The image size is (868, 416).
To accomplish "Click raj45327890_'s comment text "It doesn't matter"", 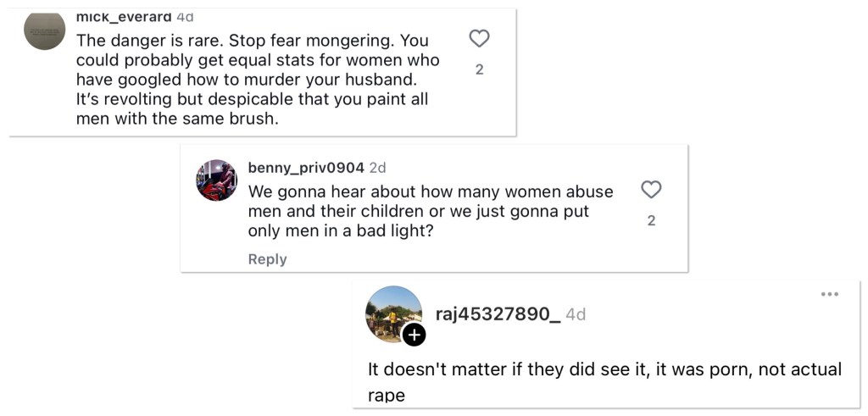I will pyautogui.click(x=445, y=369).
